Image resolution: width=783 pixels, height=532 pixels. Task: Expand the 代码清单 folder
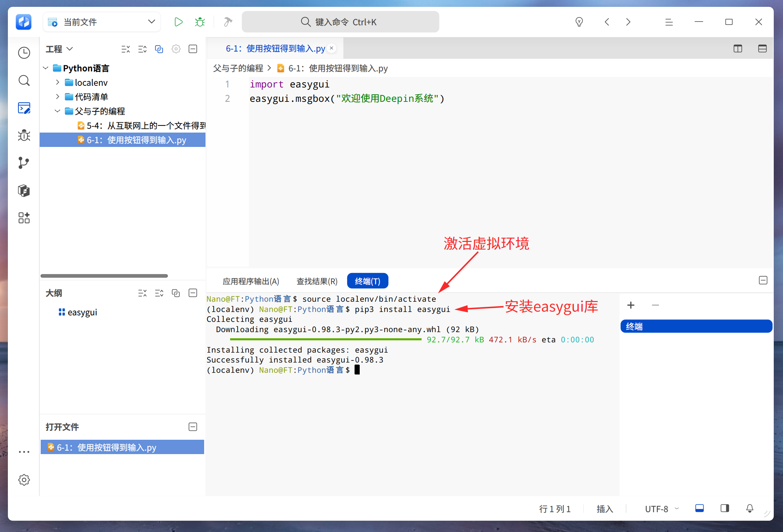(57, 97)
